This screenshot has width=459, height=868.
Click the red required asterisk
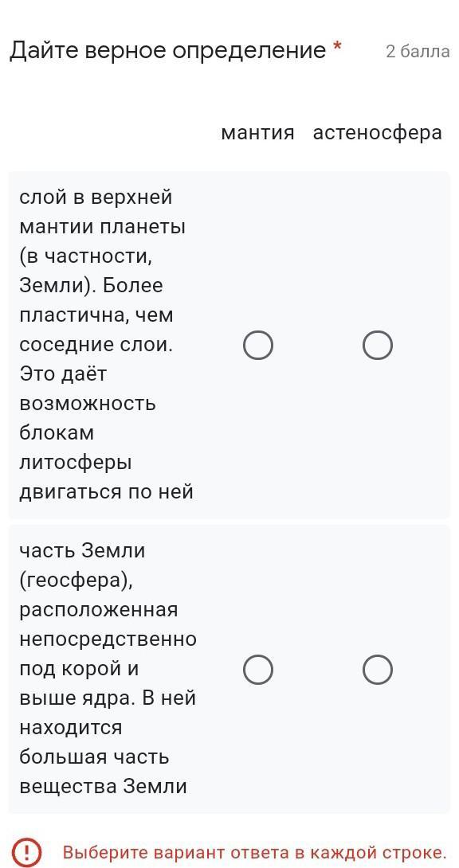[336, 49]
